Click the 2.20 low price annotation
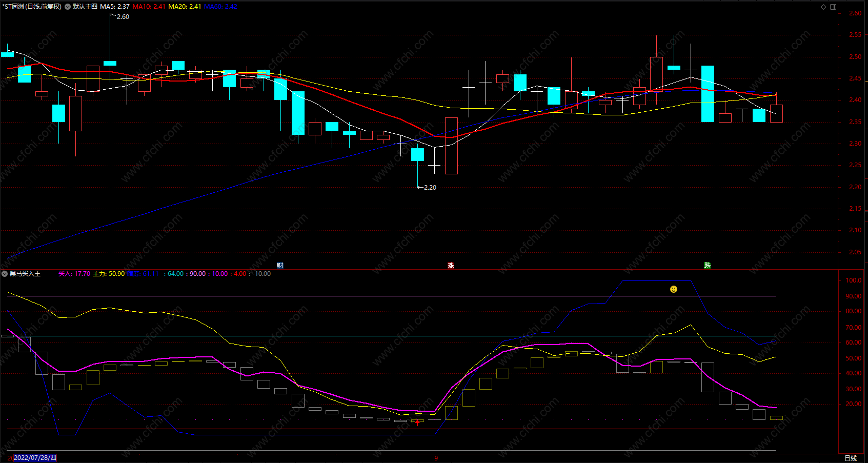Image resolution: width=868 pixels, height=463 pixels. point(430,188)
